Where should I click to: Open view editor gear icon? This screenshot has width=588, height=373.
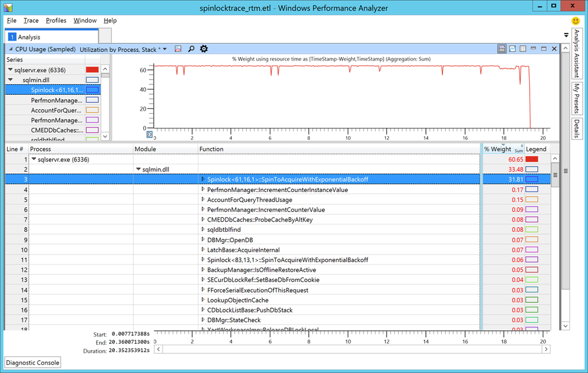click(x=204, y=49)
